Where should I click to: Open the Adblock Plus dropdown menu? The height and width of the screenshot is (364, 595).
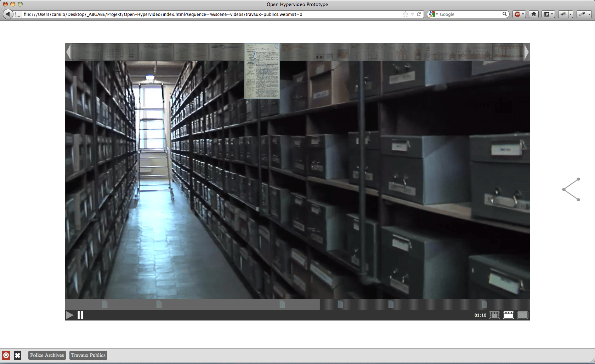coord(519,14)
